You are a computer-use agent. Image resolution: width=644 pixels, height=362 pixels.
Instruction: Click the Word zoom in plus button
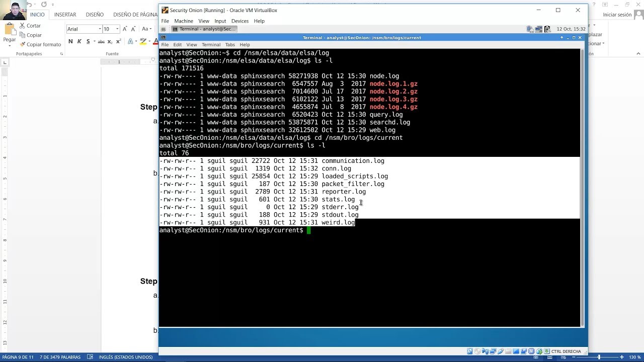pyautogui.click(x=622, y=357)
